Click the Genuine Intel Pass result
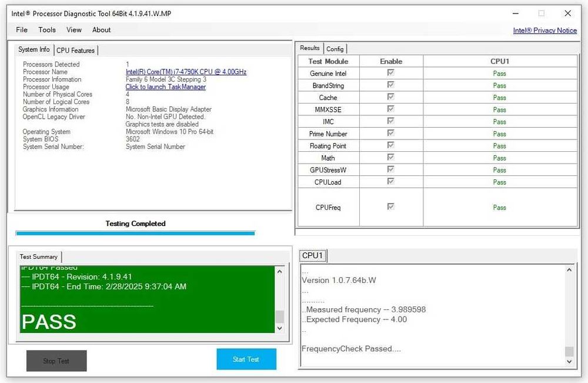 (x=499, y=74)
